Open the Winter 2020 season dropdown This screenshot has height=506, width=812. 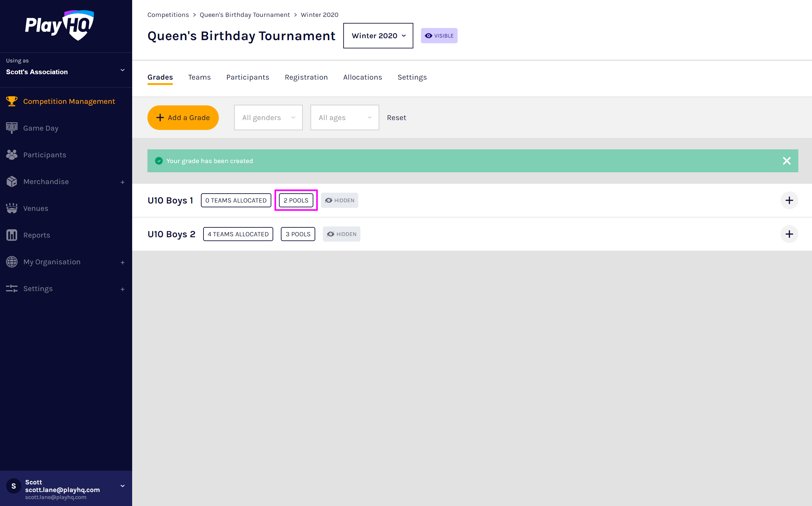[378, 36]
